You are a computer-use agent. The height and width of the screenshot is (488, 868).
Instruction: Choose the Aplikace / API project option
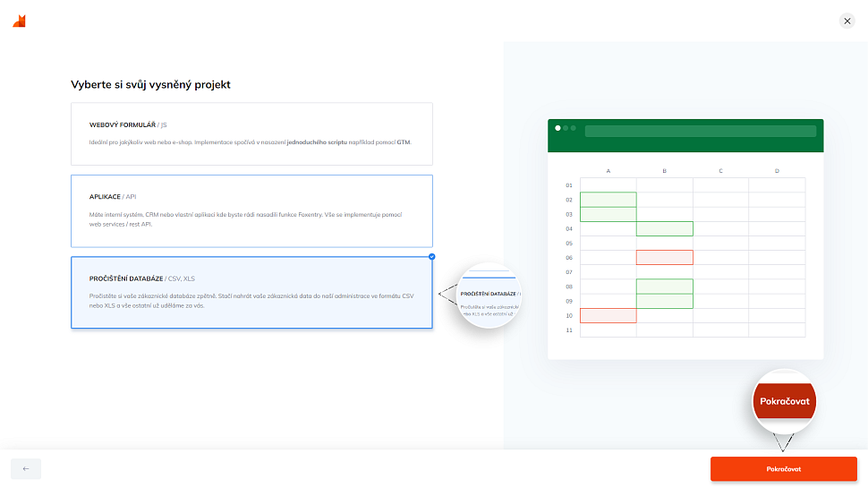coord(251,210)
